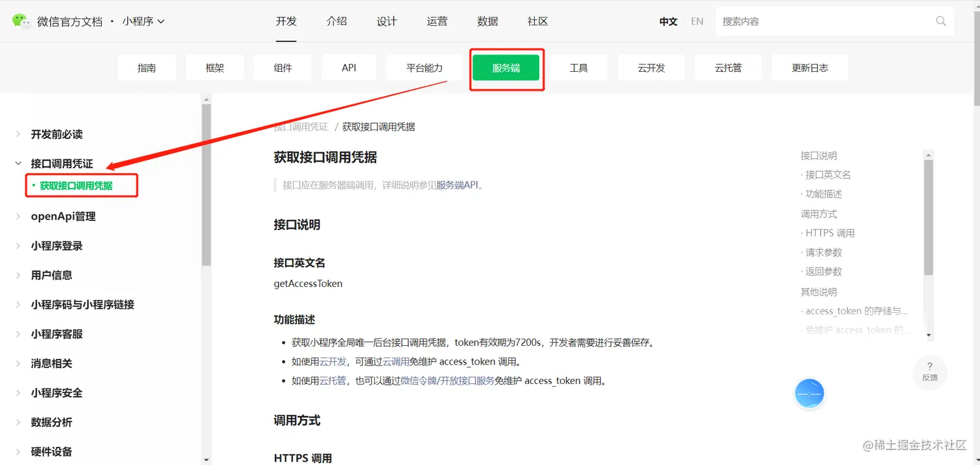
Task: Select 获取接口调用凭据 in the sidebar
Action: 76,186
